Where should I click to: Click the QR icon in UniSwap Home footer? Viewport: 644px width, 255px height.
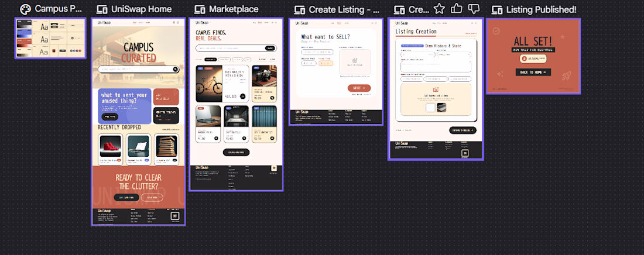(174, 216)
